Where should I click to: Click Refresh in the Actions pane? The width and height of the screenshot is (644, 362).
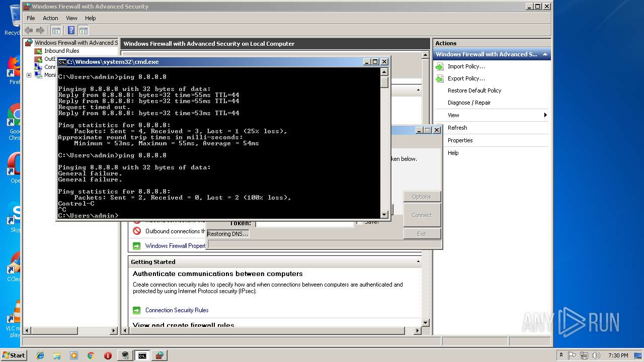pos(457,128)
